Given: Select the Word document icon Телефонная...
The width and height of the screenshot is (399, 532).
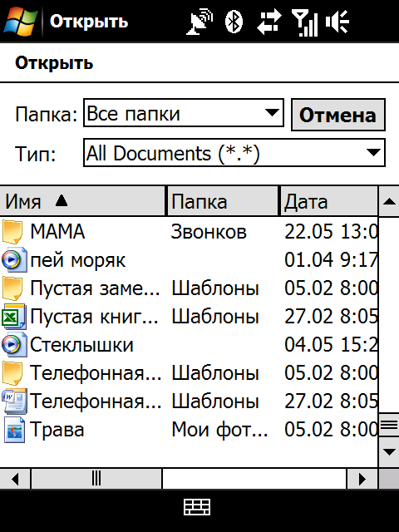Looking at the screenshot, I should point(14,401).
